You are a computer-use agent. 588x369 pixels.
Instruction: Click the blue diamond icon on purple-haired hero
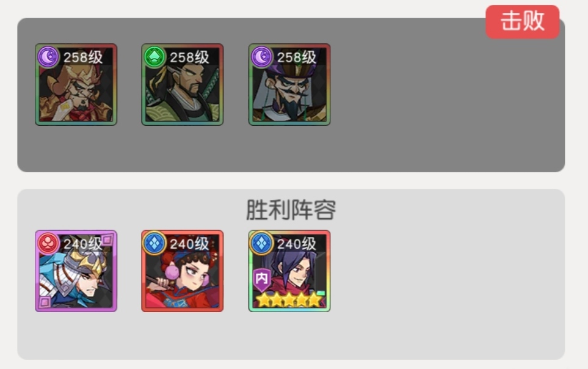coord(261,243)
